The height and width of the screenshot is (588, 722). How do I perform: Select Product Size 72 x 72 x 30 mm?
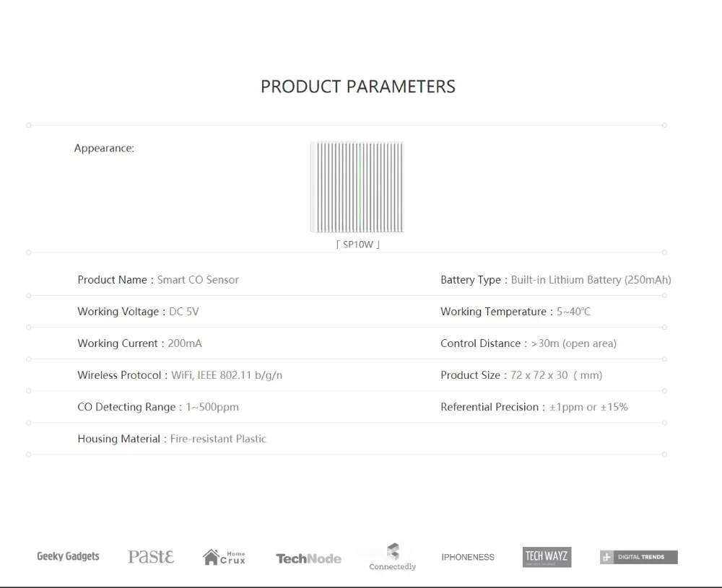[x=521, y=375]
